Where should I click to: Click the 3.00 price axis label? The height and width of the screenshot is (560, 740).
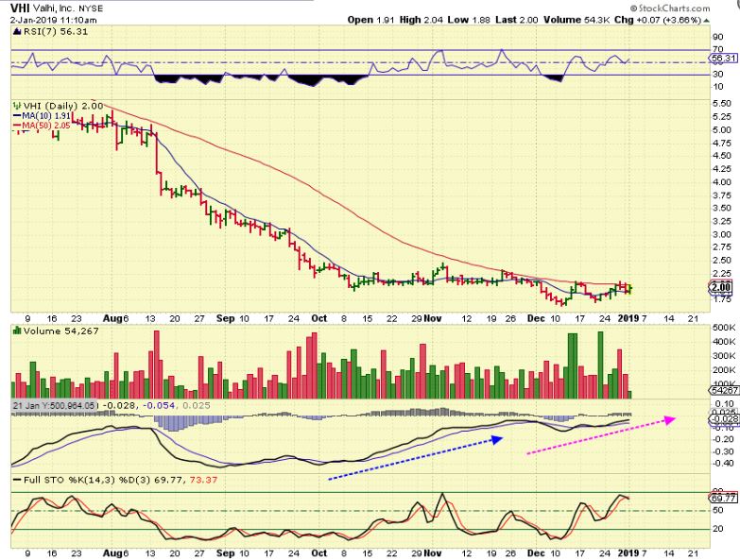click(x=723, y=234)
